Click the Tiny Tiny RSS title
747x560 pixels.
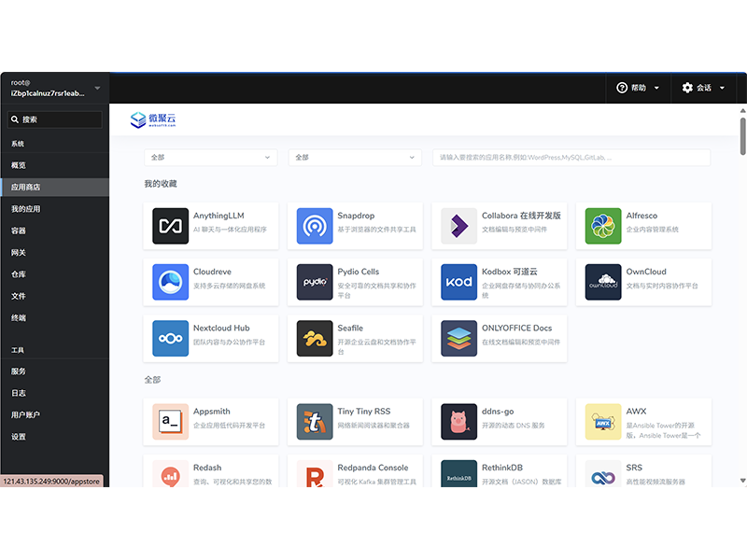(364, 412)
